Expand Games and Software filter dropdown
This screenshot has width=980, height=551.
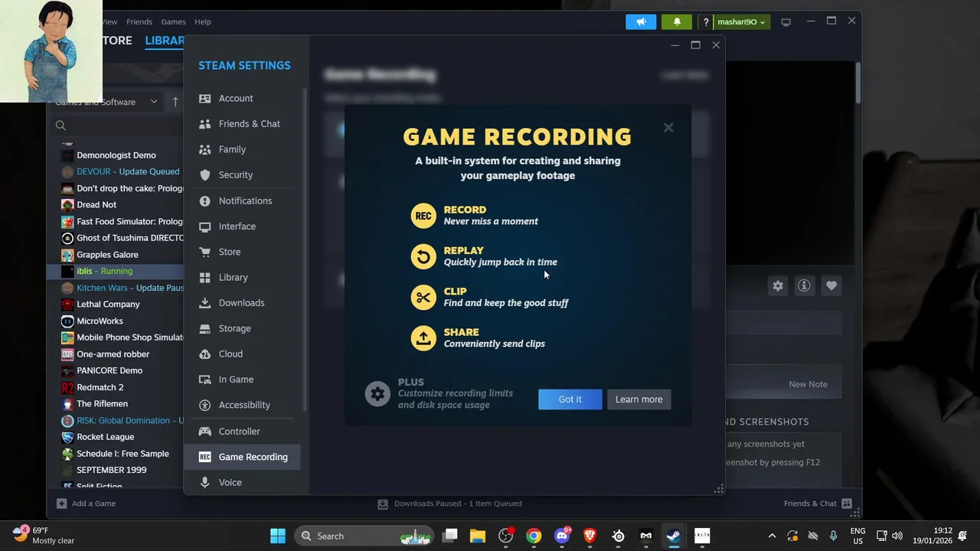pyautogui.click(x=154, y=102)
